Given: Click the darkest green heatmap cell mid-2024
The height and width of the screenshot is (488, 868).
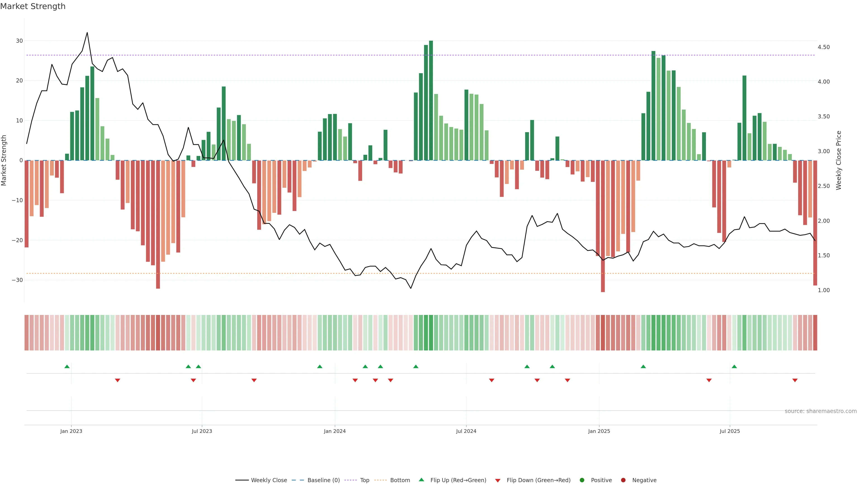Looking at the screenshot, I should tap(431, 333).
